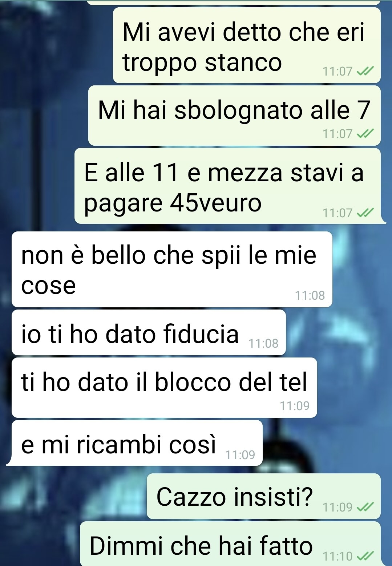Tap checkmark icon on 'Cazzo insisti?' message
Image resolution: width=392 pixels, height=566 pixels.
point(365,507)
